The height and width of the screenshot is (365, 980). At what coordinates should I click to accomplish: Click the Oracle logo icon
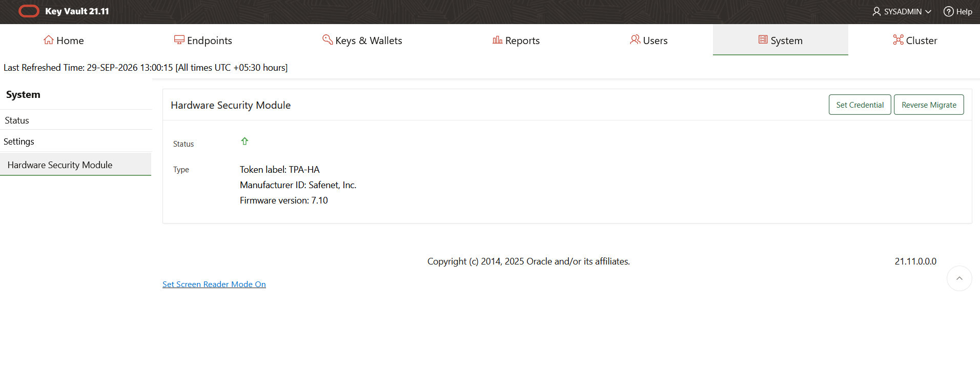(29, 11)
